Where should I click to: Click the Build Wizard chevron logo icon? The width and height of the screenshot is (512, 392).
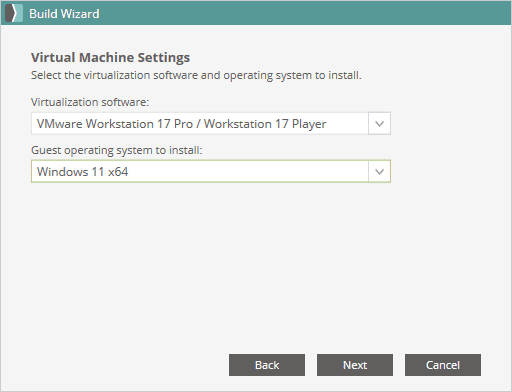[14, 13]
